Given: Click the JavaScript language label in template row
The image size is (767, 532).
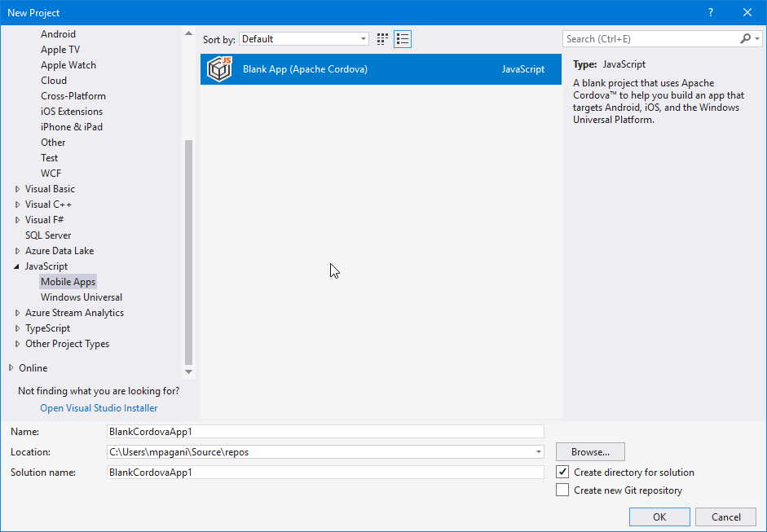Looking at the screenshot, I should click(x=523, y=69).
